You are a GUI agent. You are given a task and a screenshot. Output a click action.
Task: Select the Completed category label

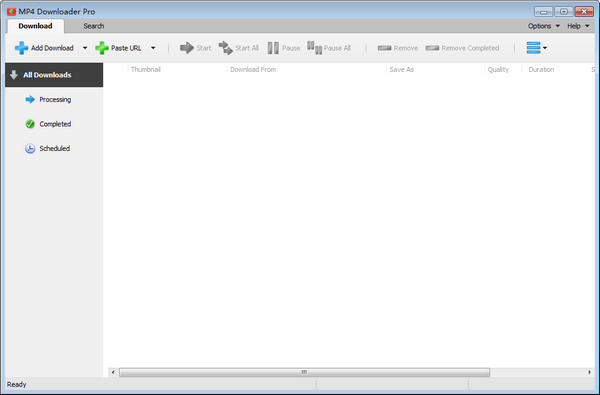(55, 124)
